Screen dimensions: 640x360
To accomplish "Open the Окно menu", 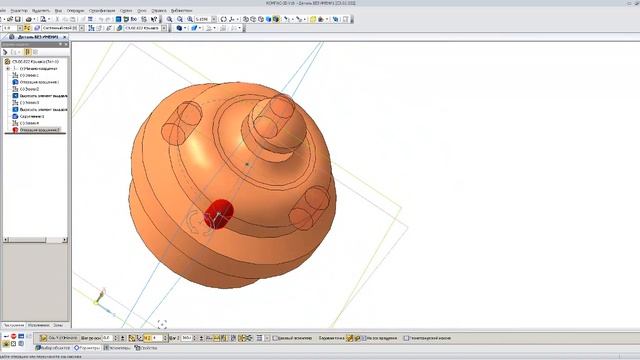I will point(142,11).
